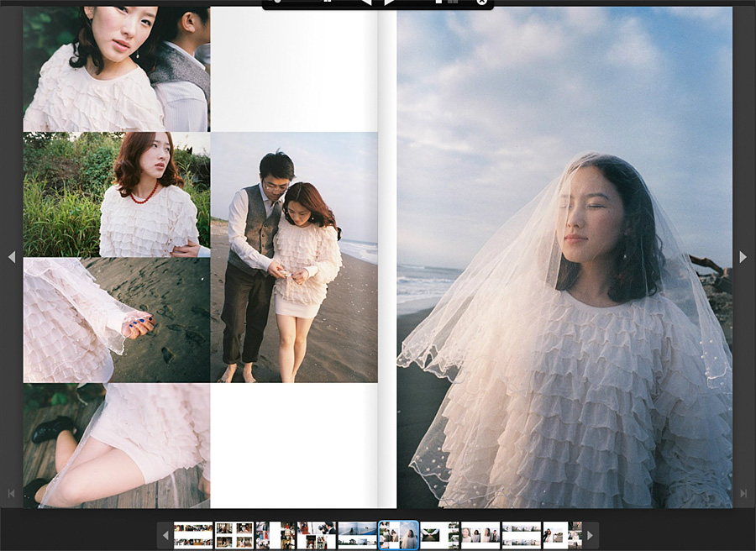Viewport: 756px width, 551px height.
Task: Open the thumbnail showing a photographer with camera
Action: pyautogui.click(x=317, y=535)
